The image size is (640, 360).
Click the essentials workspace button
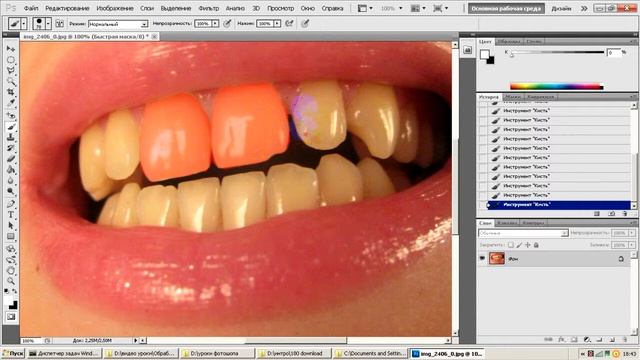[506, 8]
